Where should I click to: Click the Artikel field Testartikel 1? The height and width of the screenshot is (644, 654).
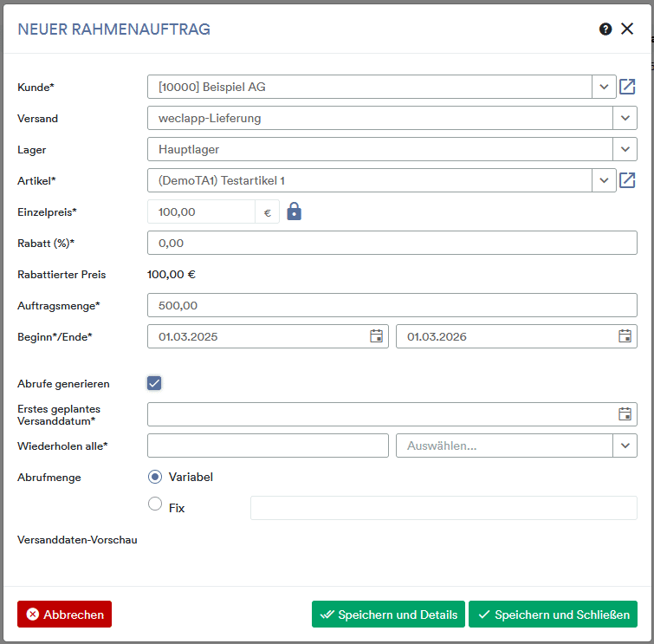pos(370,180)
